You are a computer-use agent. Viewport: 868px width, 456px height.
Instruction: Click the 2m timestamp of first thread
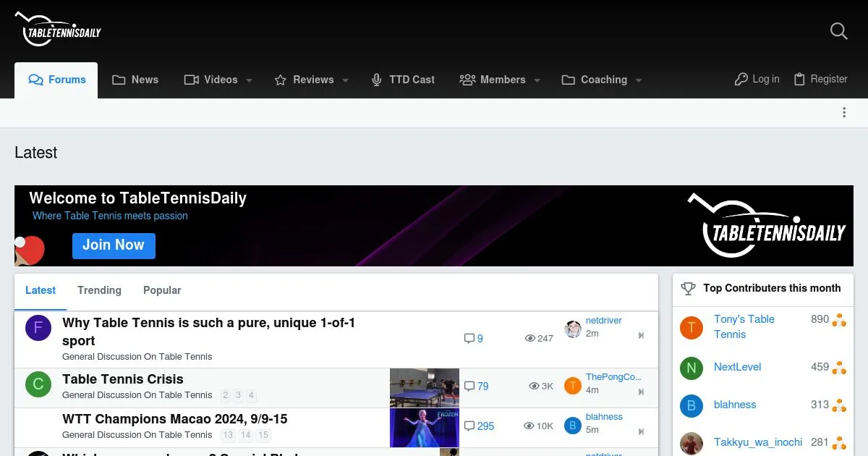[x=592, y=334]
